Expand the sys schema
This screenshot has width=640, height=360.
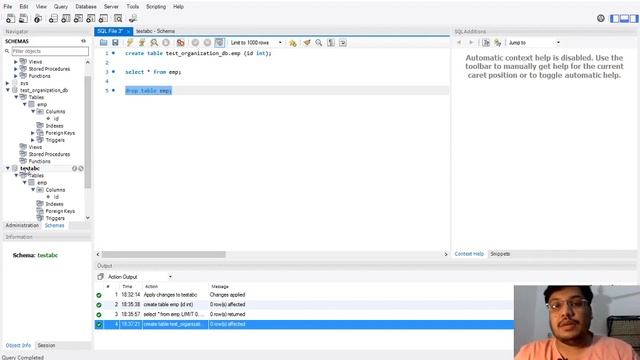tap(8, 83)
